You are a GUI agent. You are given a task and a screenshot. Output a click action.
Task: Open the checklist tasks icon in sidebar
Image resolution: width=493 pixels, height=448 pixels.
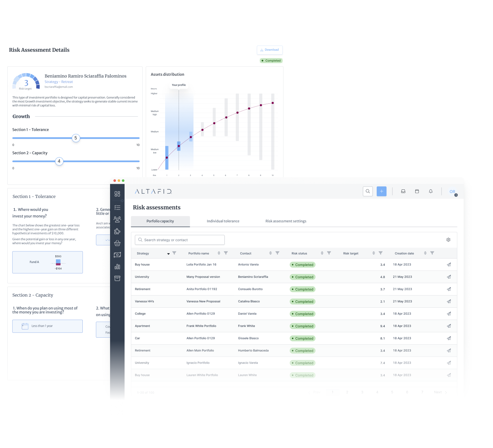(117, 208)
